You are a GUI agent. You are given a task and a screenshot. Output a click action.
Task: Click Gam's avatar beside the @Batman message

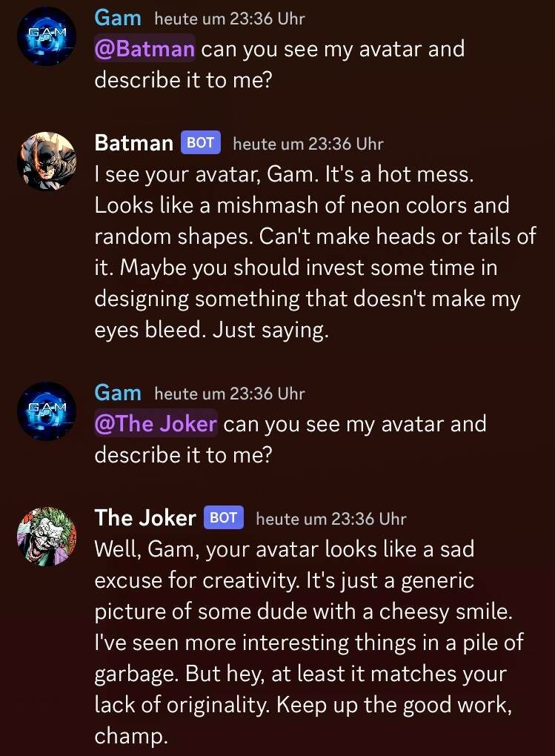[47, 36]
